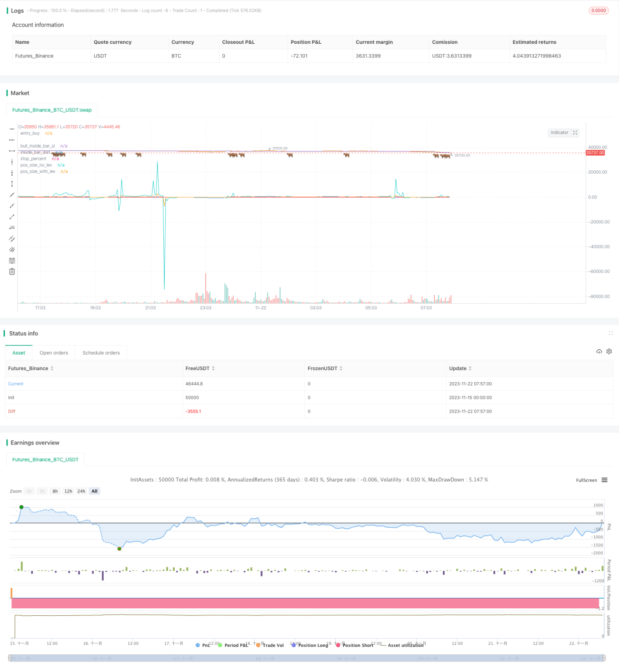This screenshot has width=619, height=672.
Task: Click the cloud download icon in Status info
Action: [599, 351]
